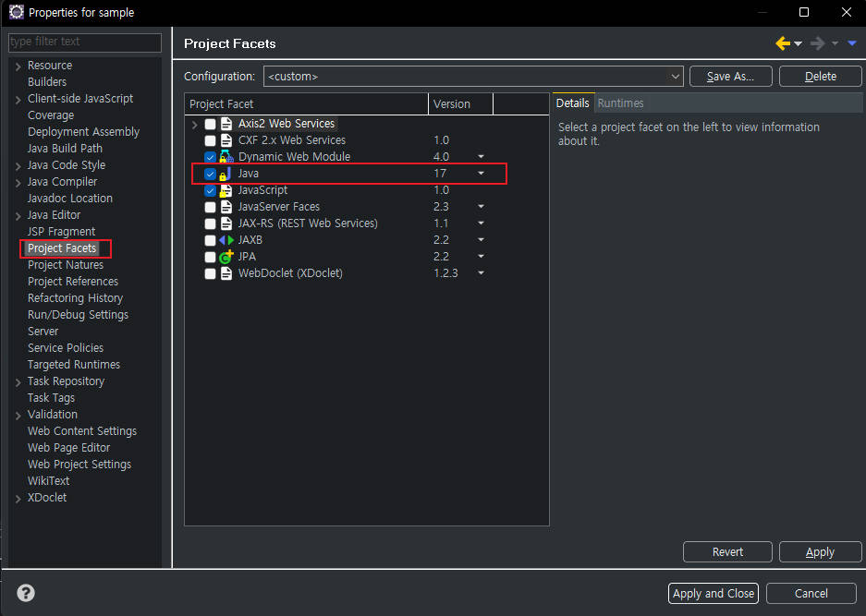Expand the Resource tree node

pos(18,66)
